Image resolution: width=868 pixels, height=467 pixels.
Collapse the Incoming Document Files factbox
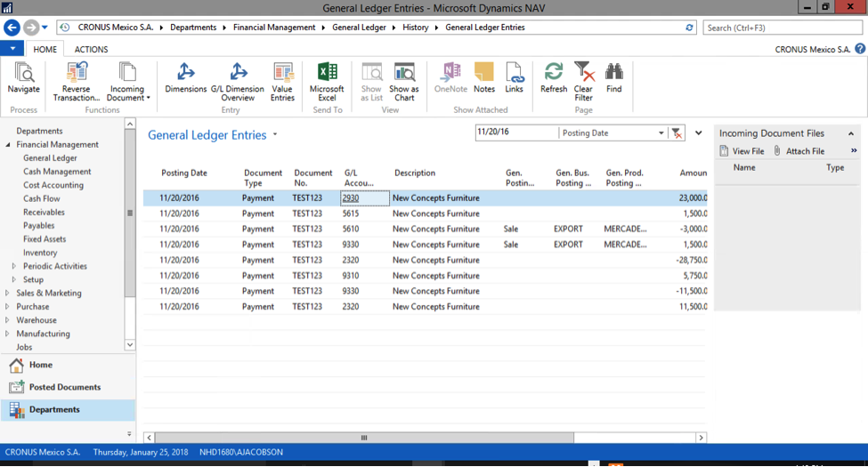[851, 133]
